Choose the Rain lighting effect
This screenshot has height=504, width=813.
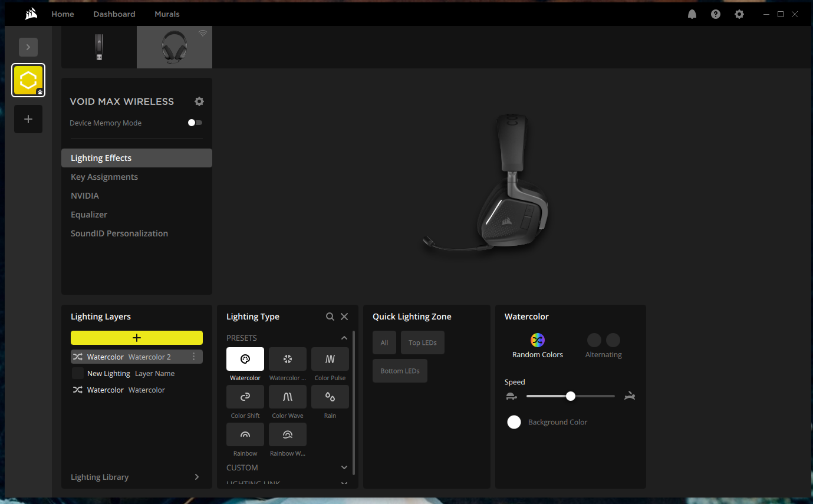[330, 397]
